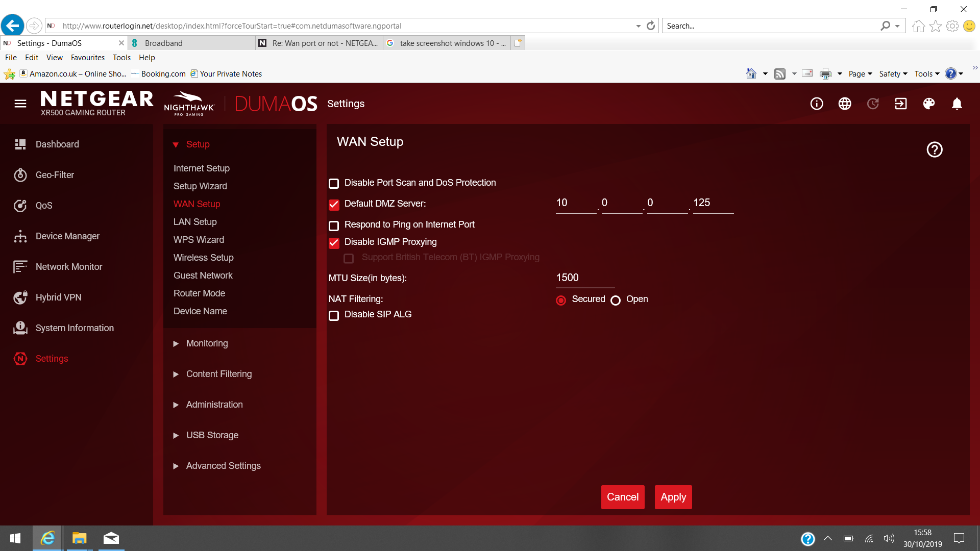Enable Disable Port Scan and DoS Protection
The image size is (980, 551).
(x=334, y=183)
